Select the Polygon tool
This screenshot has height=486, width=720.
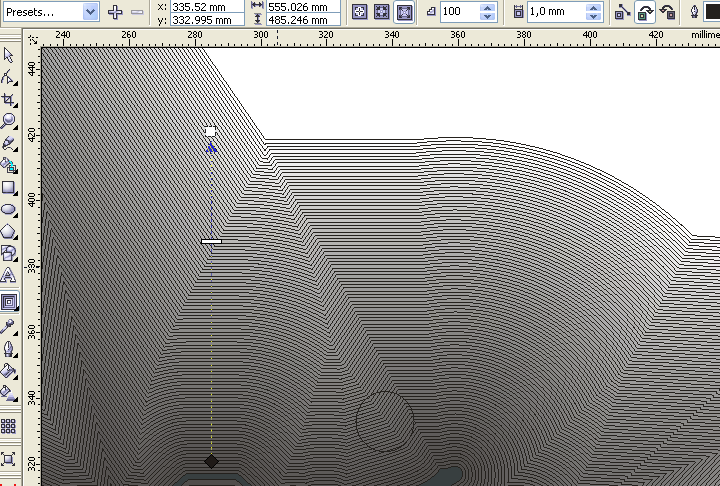(9, 232)
